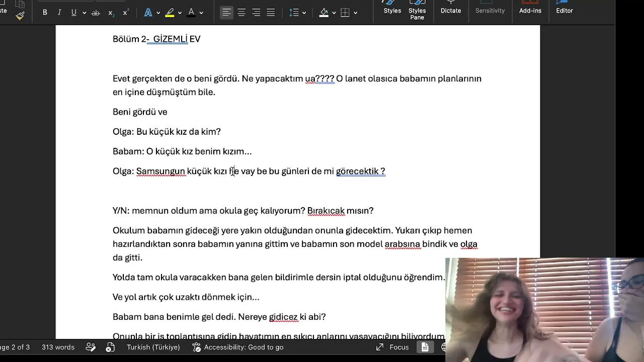
Task: Toggle superscript formatting
Action: point(126,13)
